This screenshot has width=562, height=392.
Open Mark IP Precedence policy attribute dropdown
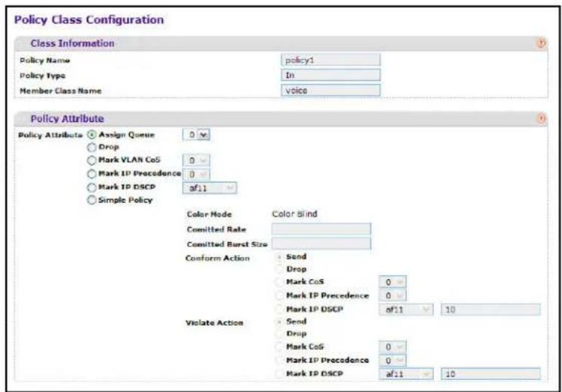point(196,174)
